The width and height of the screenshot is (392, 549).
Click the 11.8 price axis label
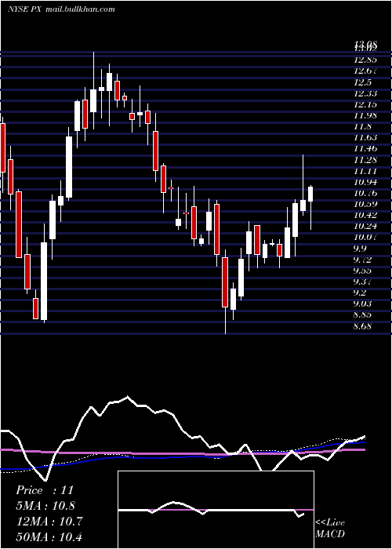click(362, 126)
